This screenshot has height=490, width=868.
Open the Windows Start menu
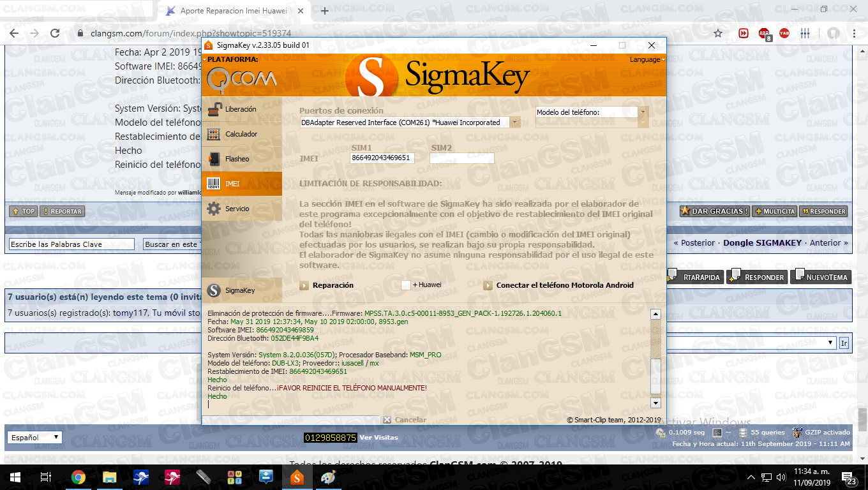click(15, 477)
